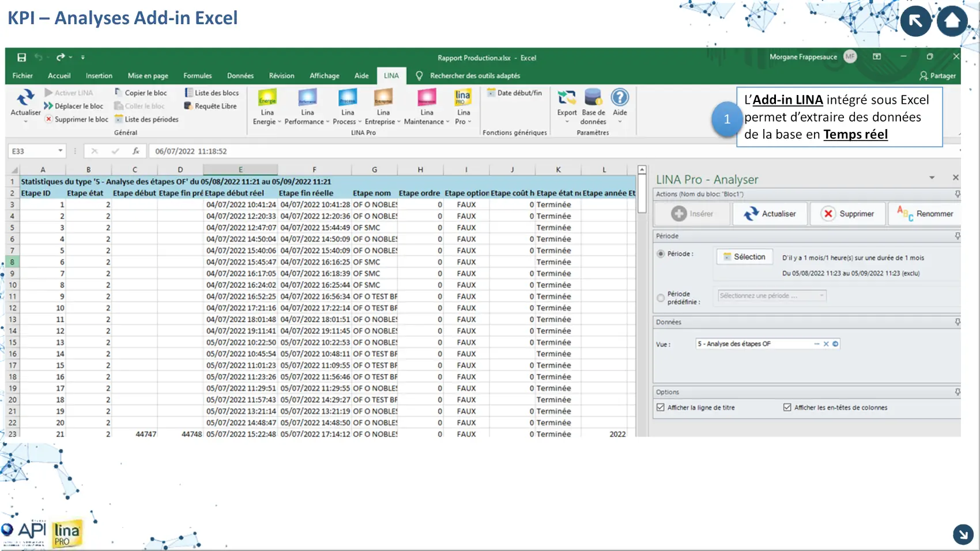
Task: Click the Supprimer button in Actions
Action: click(847, 214)
